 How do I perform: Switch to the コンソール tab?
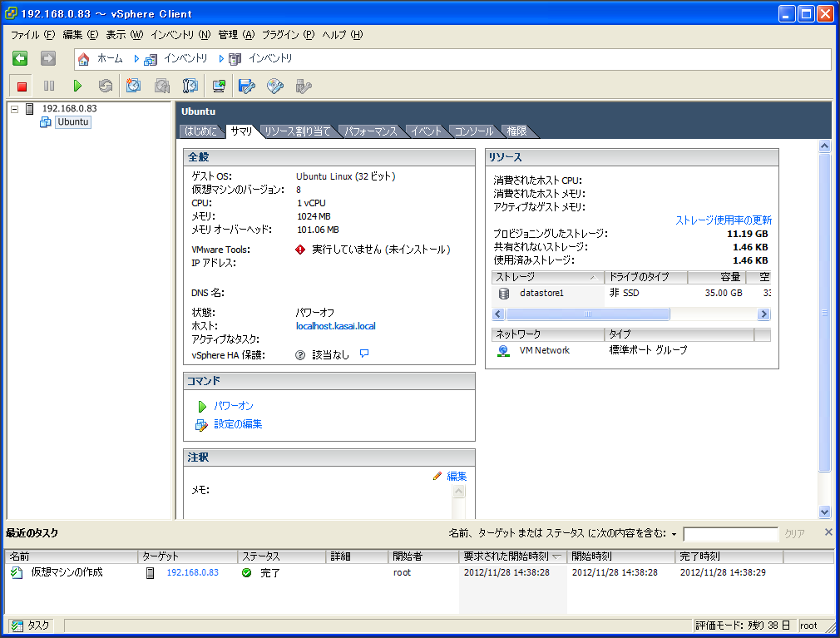pos(473,131)
